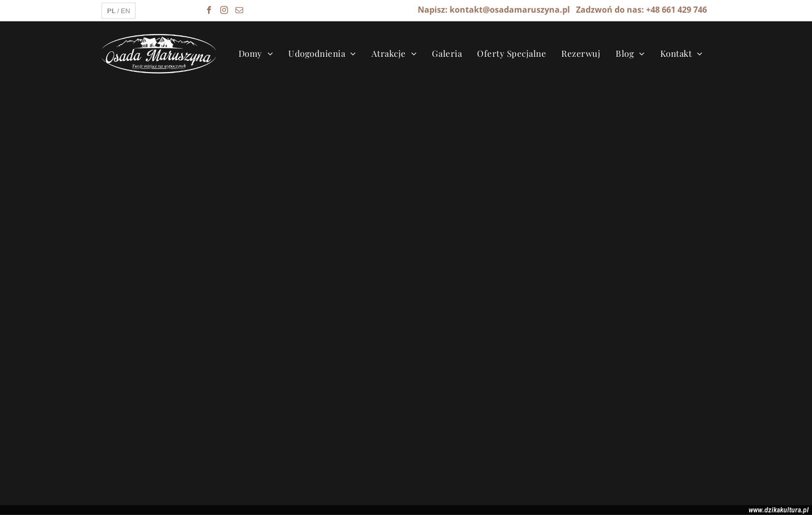Click the phone number +48 661 429 746
The width and height of the screenshot is (812, 515).
(x=676, y=10)
